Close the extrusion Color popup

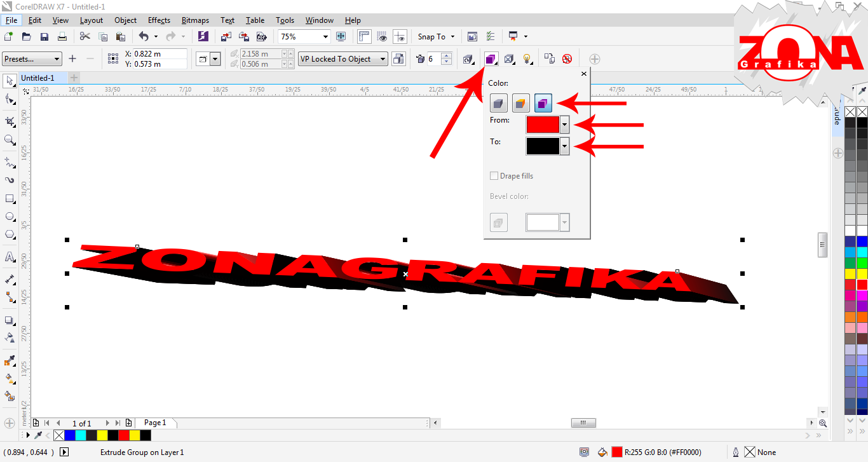tap(584, 74)
